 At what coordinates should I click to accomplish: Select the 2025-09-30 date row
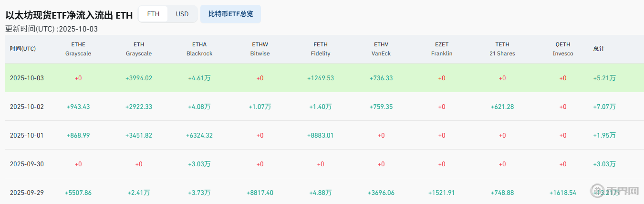click(x=27, y=164)
